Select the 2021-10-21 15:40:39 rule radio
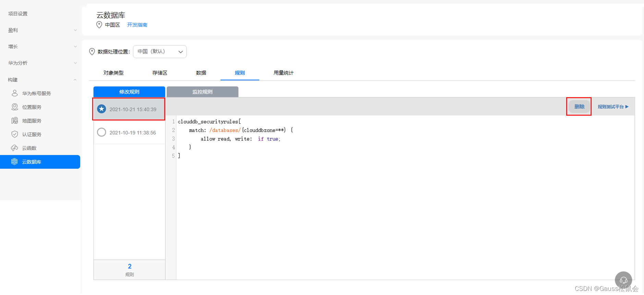The height and width of the screenshot is (295, 644). pyautogui.click(x=101, y=109)
